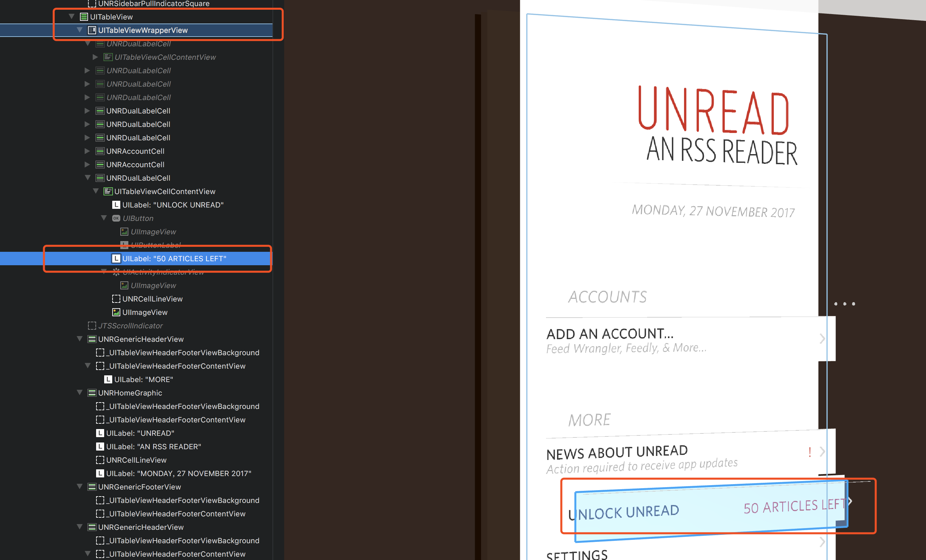
Task: Click the JTSScrollIndicator dashed icon
Action: (92, 326)
